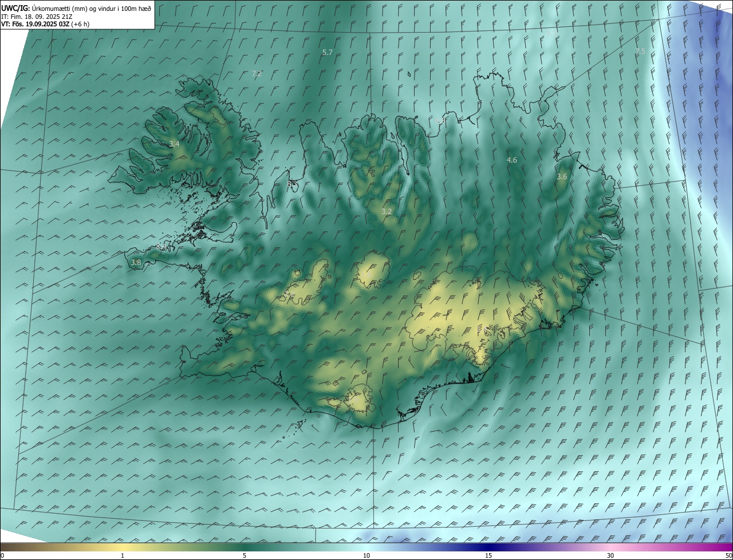
Task: Click the 5.7 value label on the map
Action: [328, 52]
